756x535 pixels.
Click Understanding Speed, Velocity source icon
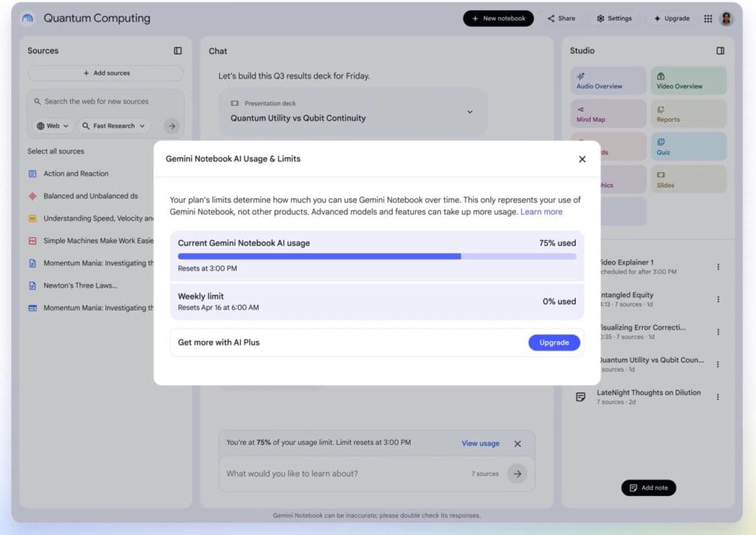click(32, 219)
